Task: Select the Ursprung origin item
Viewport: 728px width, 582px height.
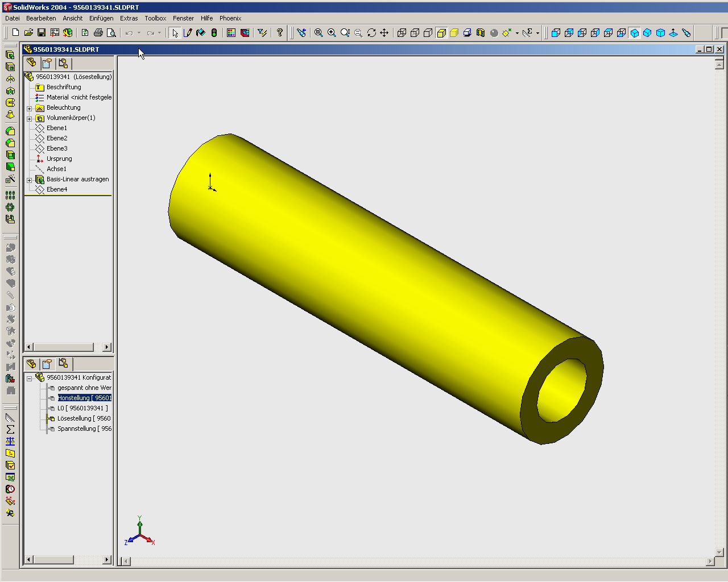Action: coord(59,159)
